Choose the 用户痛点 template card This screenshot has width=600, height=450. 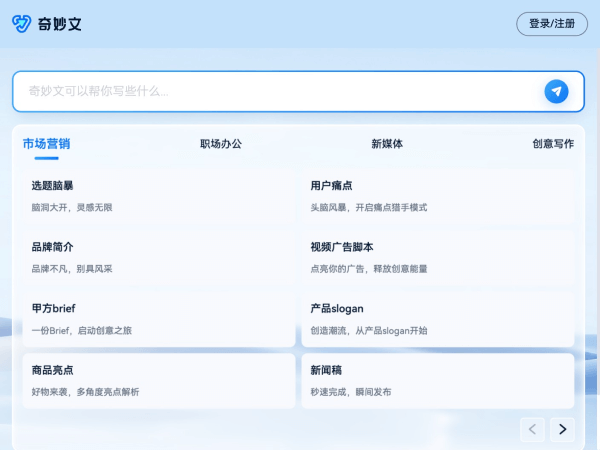tap(437, 195)
